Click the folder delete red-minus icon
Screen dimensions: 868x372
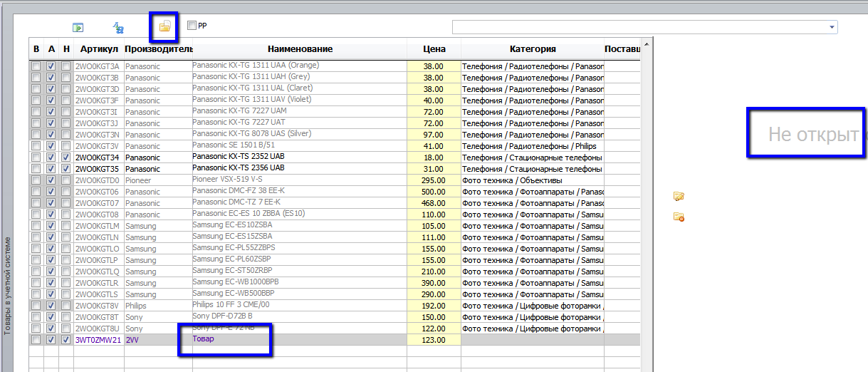tap(679, 217)
